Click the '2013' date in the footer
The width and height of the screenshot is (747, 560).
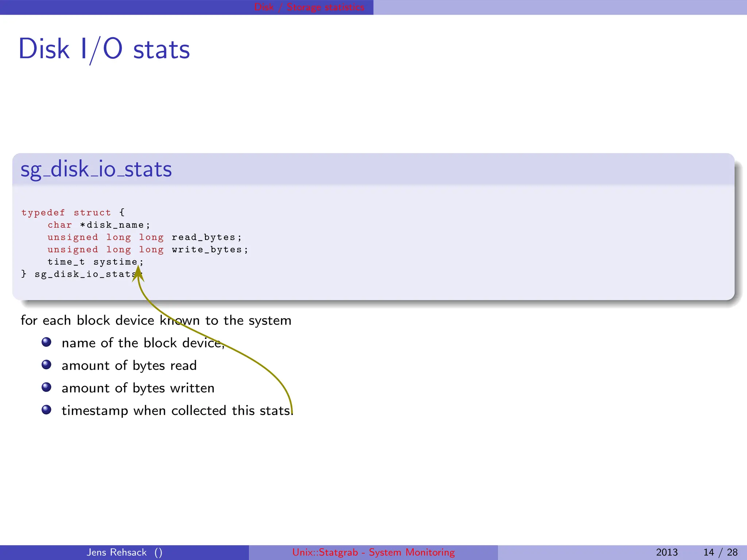coord(667,552)
